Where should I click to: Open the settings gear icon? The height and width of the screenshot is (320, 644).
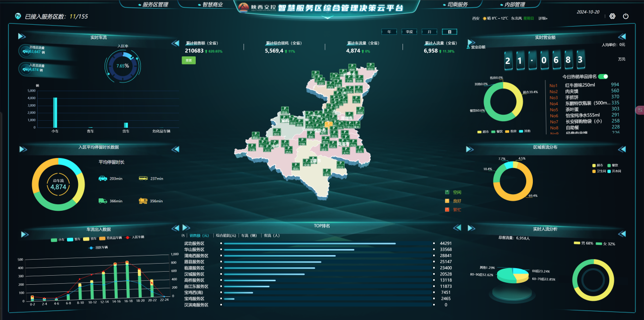coord(612,16)
